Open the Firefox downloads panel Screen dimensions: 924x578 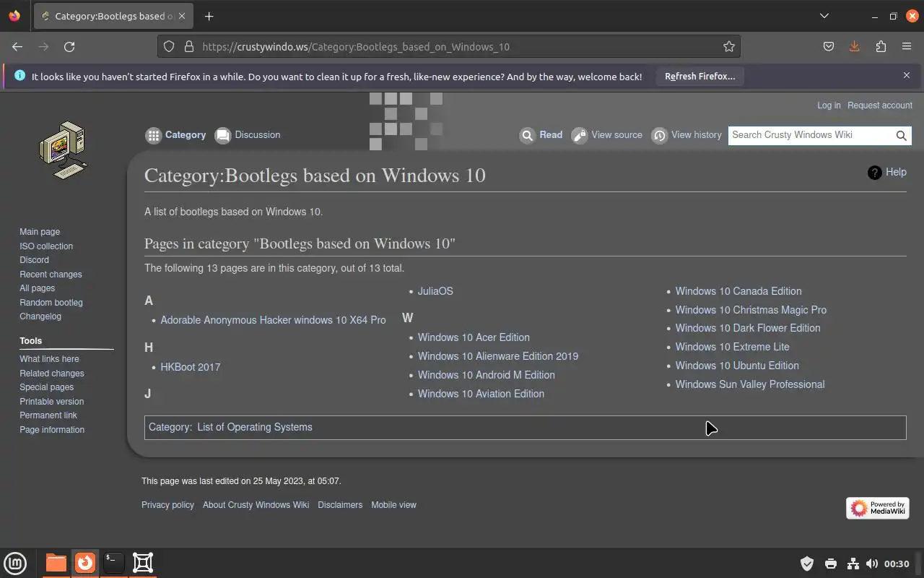pos(855,46)
